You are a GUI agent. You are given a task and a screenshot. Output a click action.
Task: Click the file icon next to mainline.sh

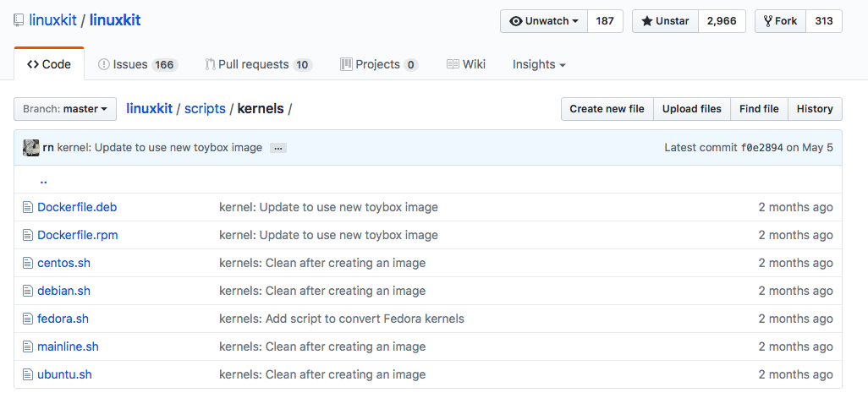28,346
